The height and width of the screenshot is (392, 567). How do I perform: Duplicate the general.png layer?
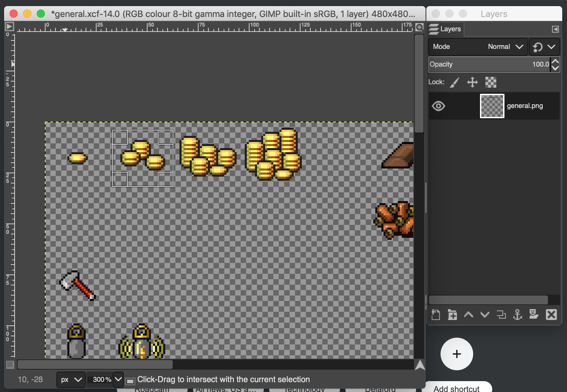[501, 315]
